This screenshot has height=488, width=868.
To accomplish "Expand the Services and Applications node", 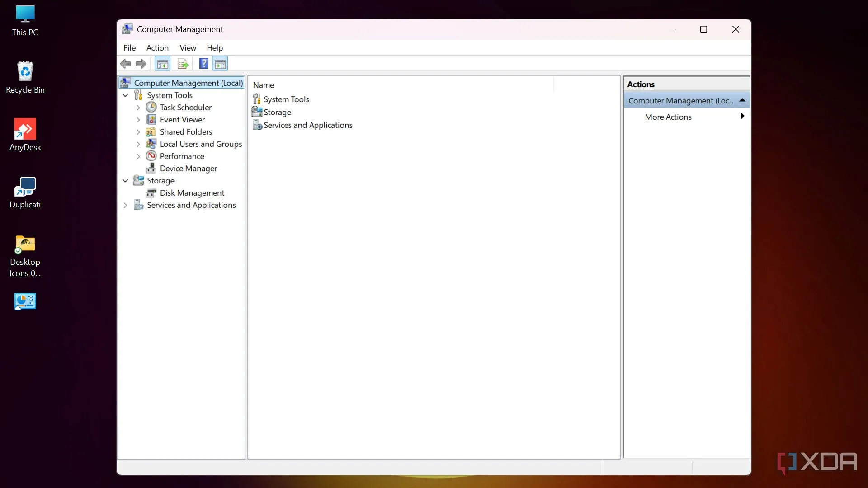I will [x=125, y=205].
